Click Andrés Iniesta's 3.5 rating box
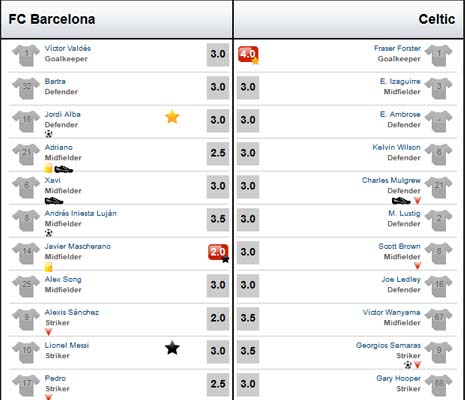Screen dimensions: 465x400 (x=218, y=219)
